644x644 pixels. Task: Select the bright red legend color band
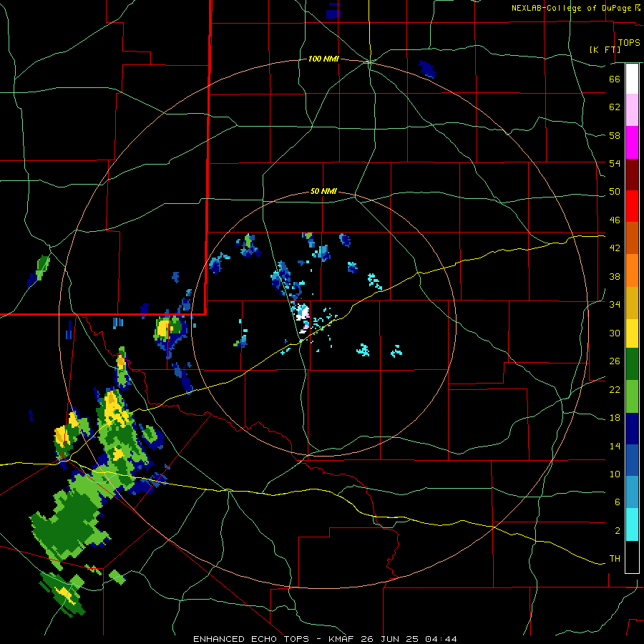click(x=632, y=206)
